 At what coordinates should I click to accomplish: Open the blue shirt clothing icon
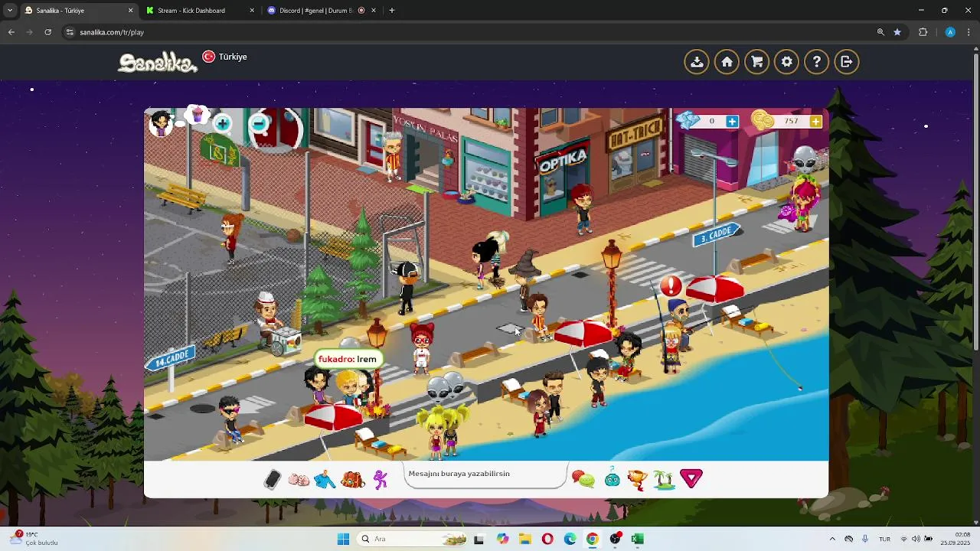tap(325, 480)
